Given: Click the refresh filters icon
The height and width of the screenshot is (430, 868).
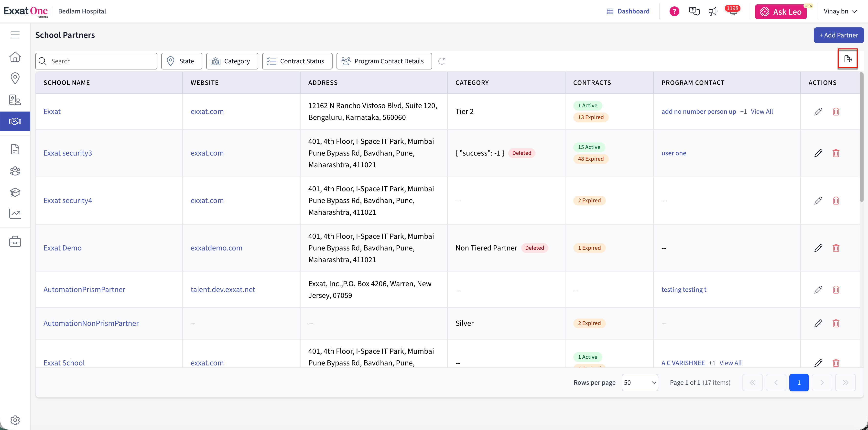Looking at the screenshot, I should (442, 61).
